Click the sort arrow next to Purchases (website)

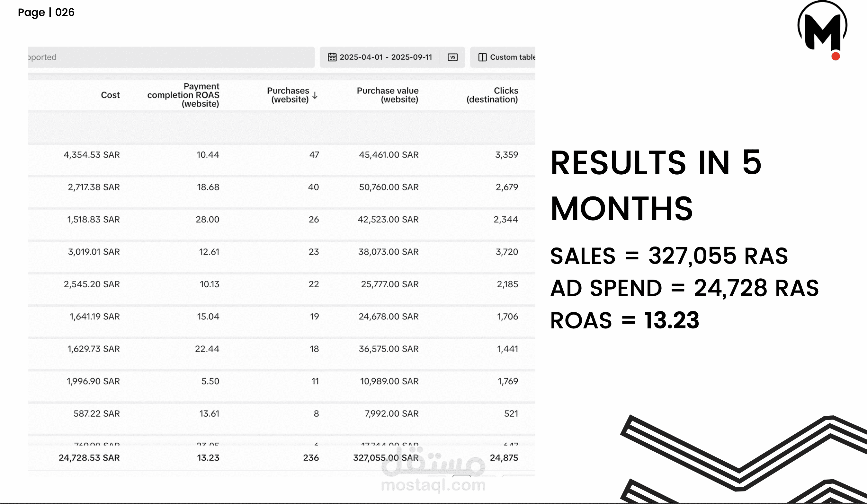click(315, 95)
